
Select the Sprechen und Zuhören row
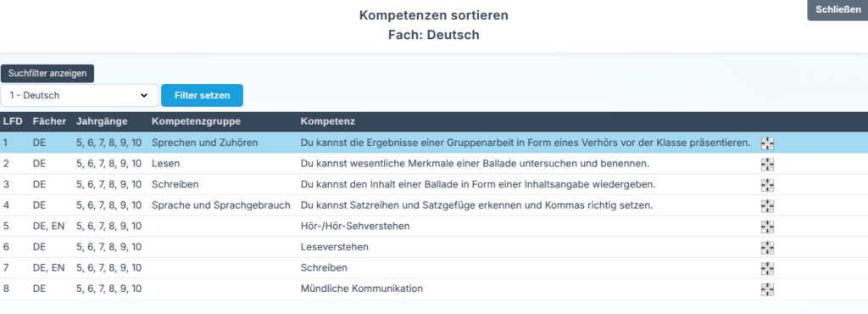(x=434, y=143)
